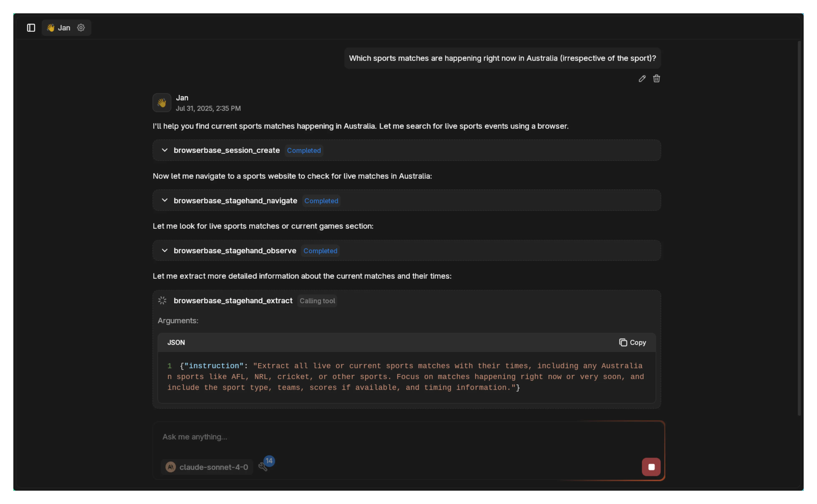Click the Jan chat title in header

point(64,28)
